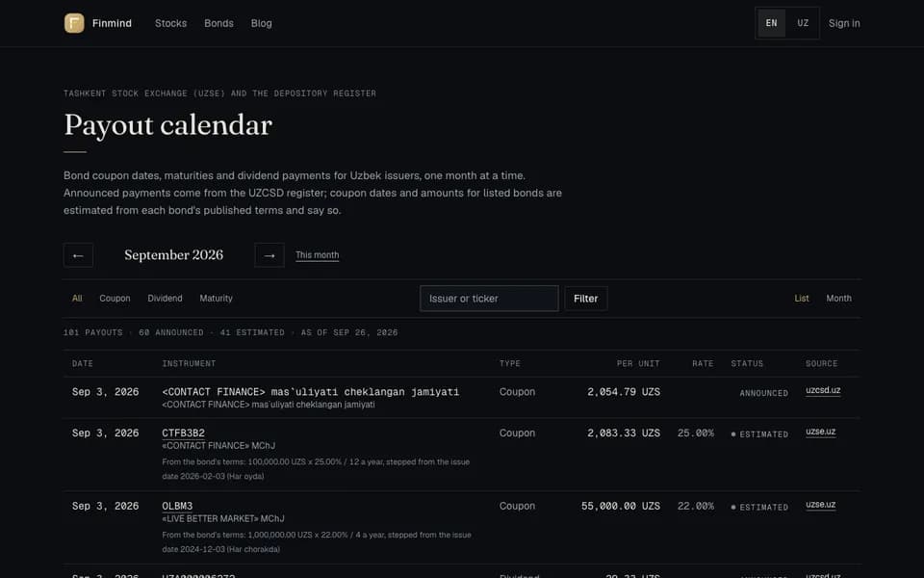This screenshot has height=578, width=924.
Task: Click the ANNOUNCED status in first row
Action: [763, 393]
